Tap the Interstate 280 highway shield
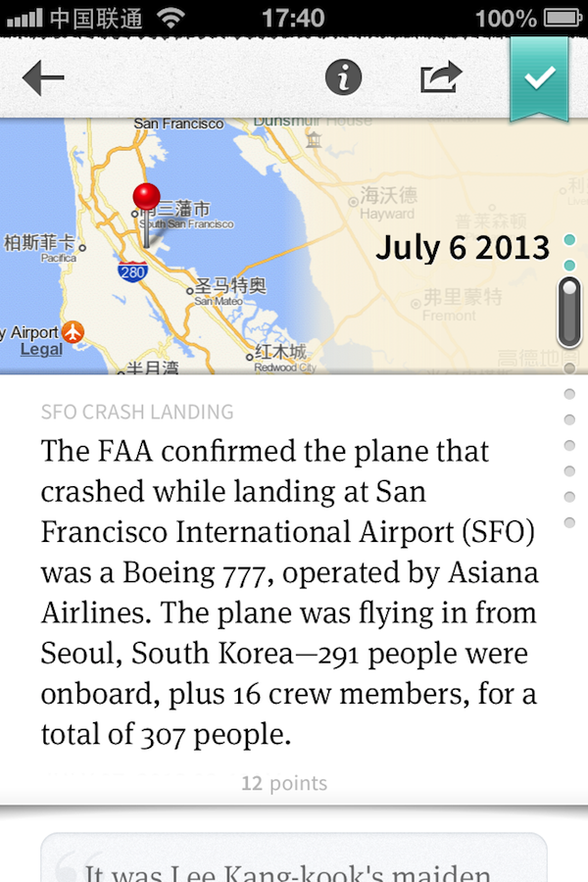588x882 pixels. 132,272
